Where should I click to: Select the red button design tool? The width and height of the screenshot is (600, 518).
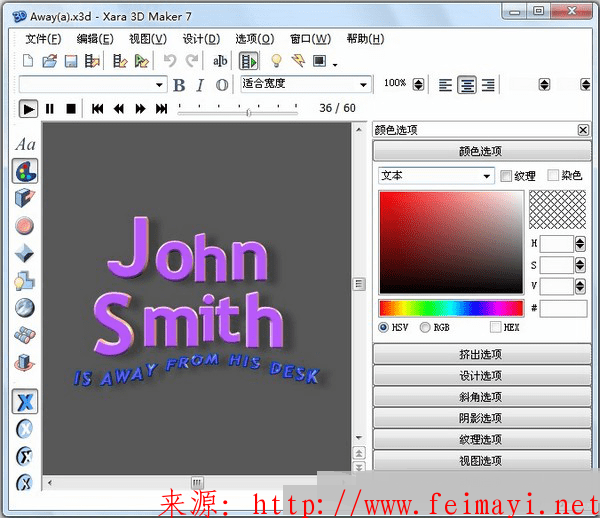pos(25,226)
